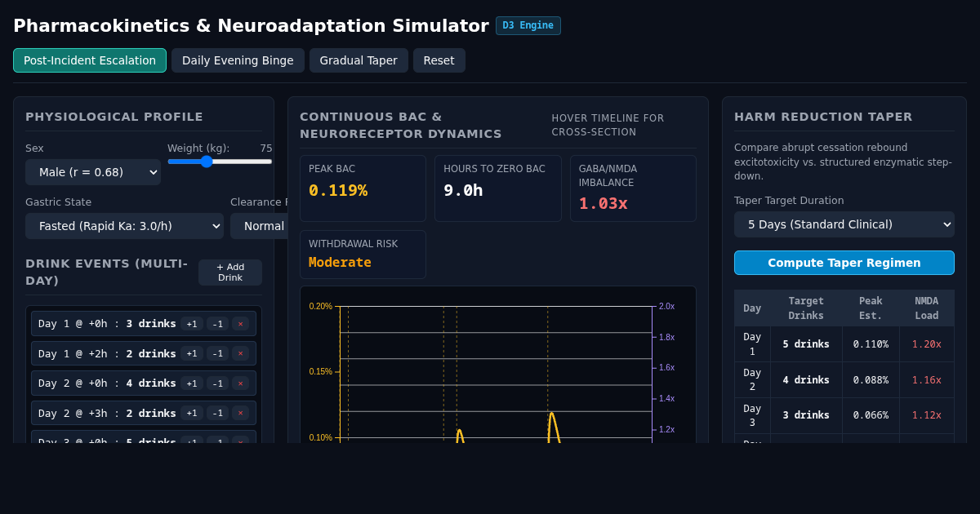This screenshot has width=980, height=514.
Task: Click the 3 drinks cell for Day 3
Action: [806, 415]
